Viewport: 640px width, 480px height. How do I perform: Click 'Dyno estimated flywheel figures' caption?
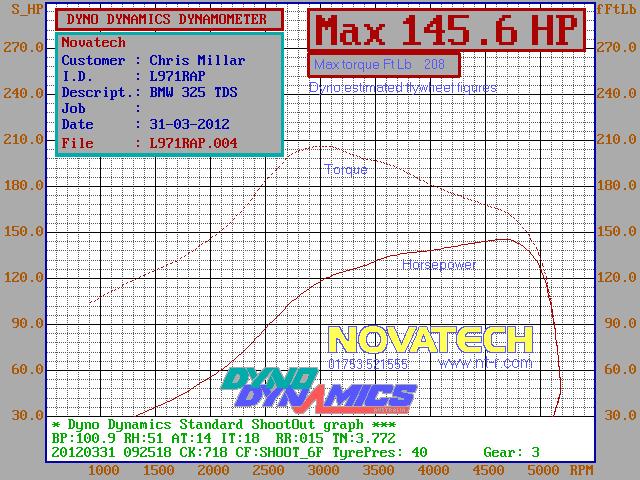[x=402, y=87]
